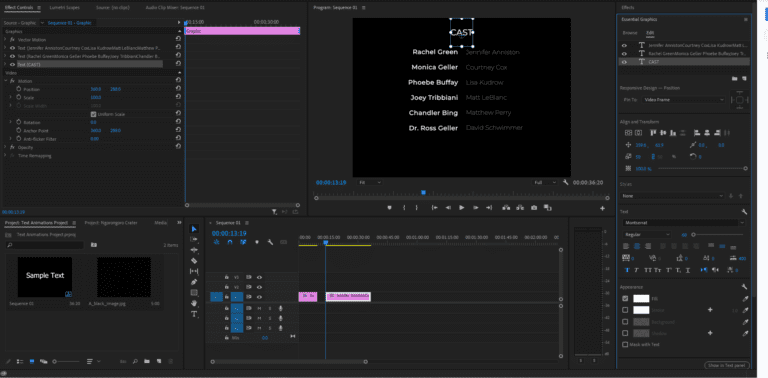Open Source (no clip) tab
The image size is (768, 378).
[112, 8]
